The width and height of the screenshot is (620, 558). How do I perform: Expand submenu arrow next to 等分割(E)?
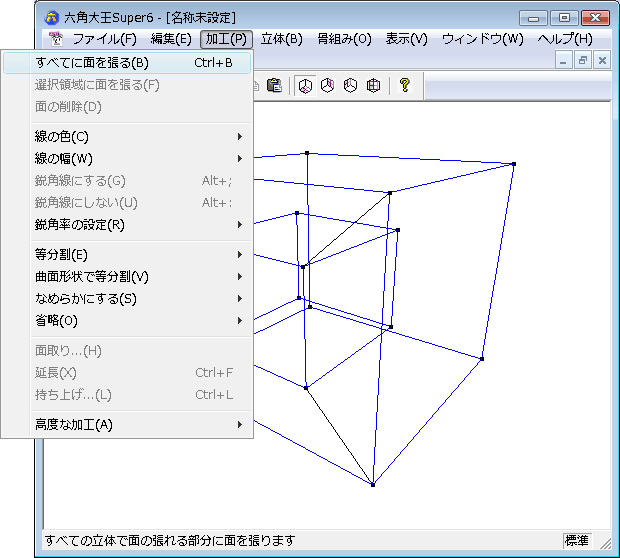240,254
